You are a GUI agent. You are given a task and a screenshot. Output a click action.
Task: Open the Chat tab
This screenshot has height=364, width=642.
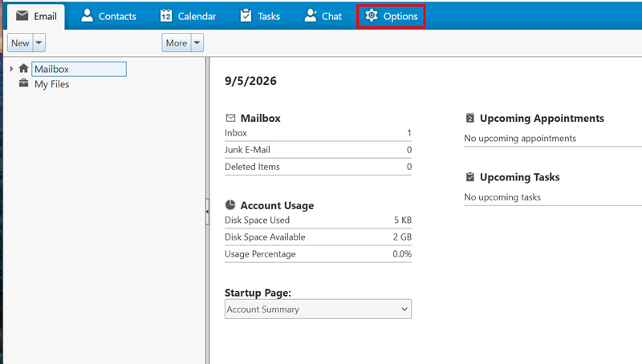323,16
